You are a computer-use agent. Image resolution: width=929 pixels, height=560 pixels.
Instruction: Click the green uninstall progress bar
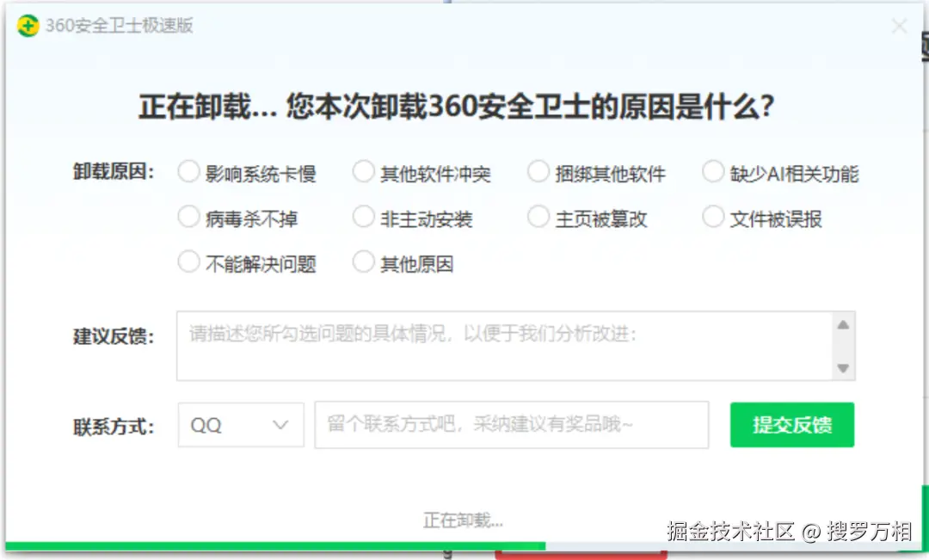[x=275, y=546]
